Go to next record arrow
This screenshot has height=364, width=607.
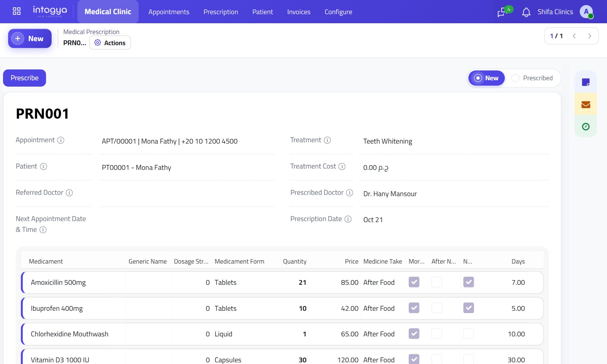[589, 36]
